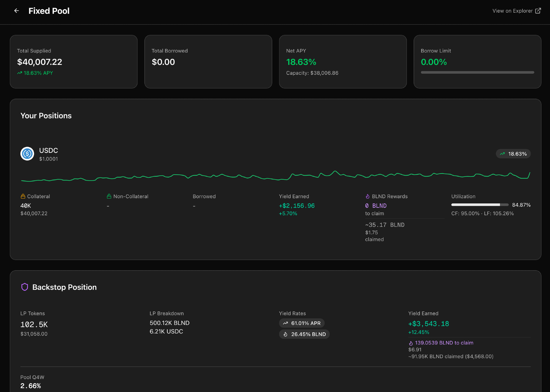
Task: Click the green Non-Collateral unlock icon
Action: tap(109, 196)
